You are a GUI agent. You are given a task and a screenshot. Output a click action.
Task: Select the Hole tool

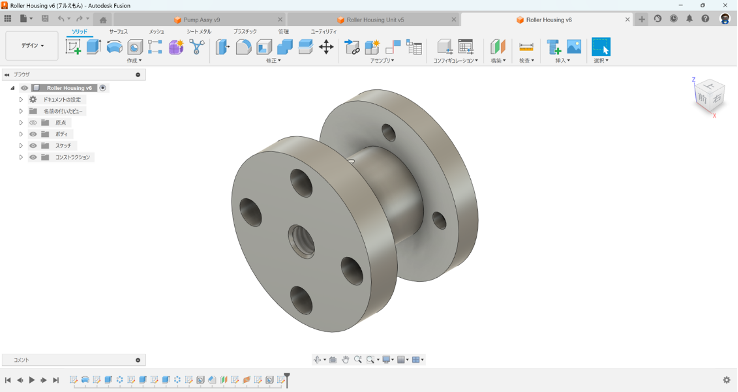point(135,47)
